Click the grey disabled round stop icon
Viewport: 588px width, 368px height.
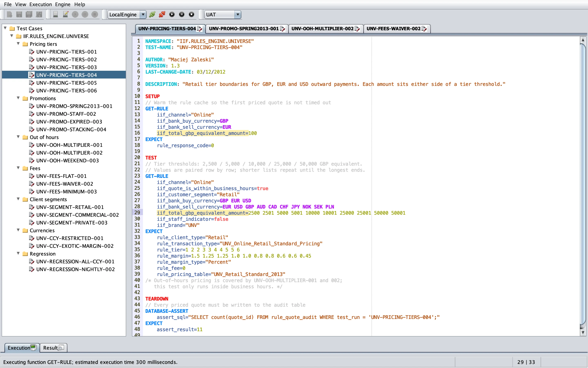[x=95, y=15]
